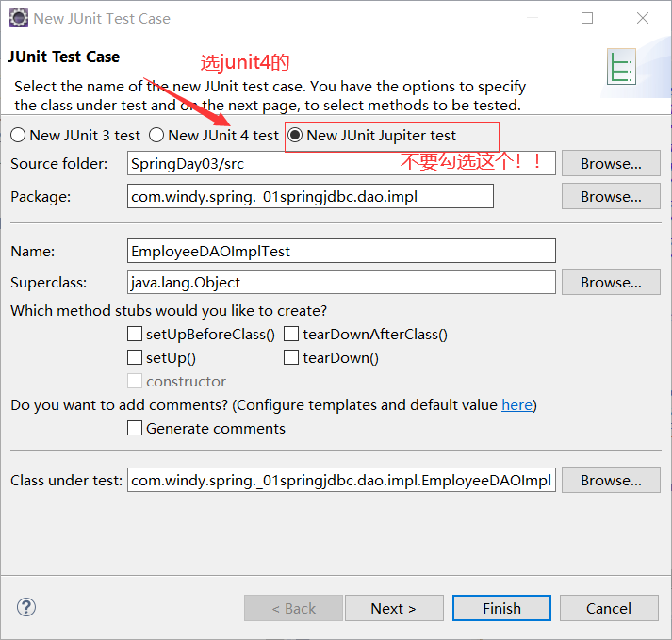
Task: Click the Eclipse icon in the title bar
Action: coord(19,19)
